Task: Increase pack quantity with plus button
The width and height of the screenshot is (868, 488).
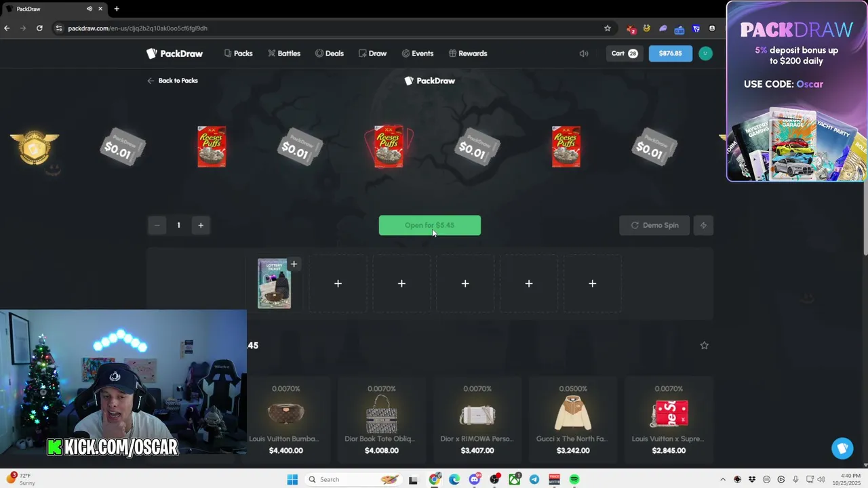Action: (x=201, y=225)
